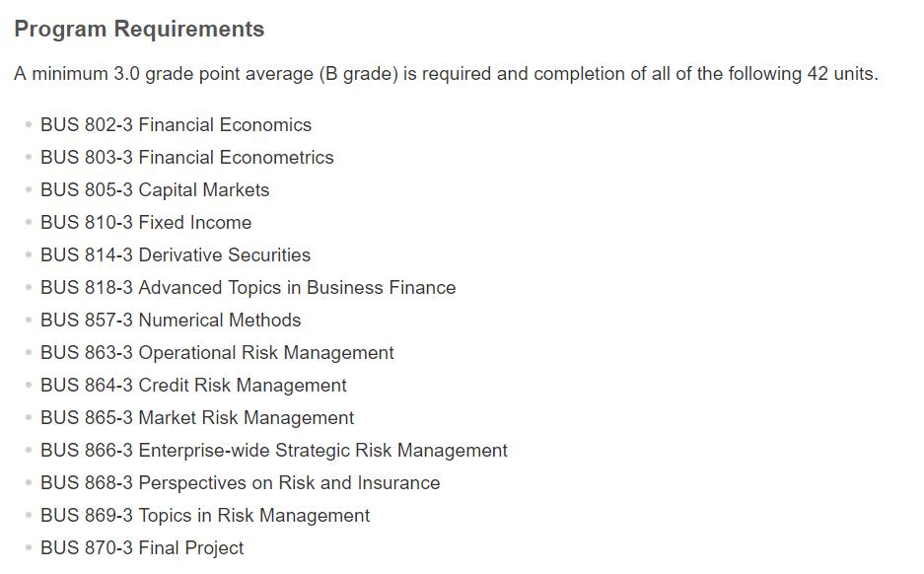Select BUS 864-3 Credit Risk Management
924x574 pixels.
point(193,386)
